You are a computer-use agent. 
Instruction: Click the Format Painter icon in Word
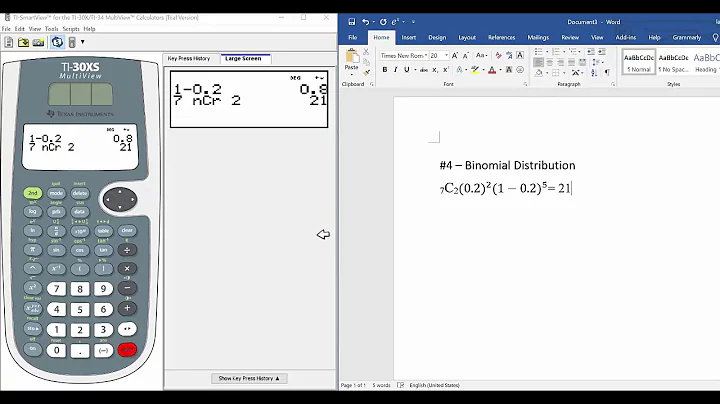(x=366, y=73)
